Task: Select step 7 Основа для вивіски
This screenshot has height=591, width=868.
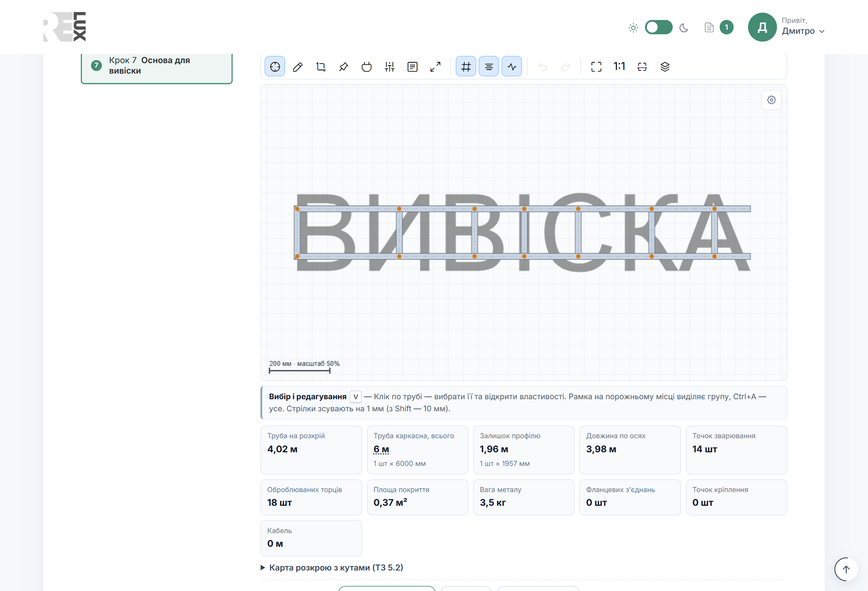Action: [x=157, y=66]
